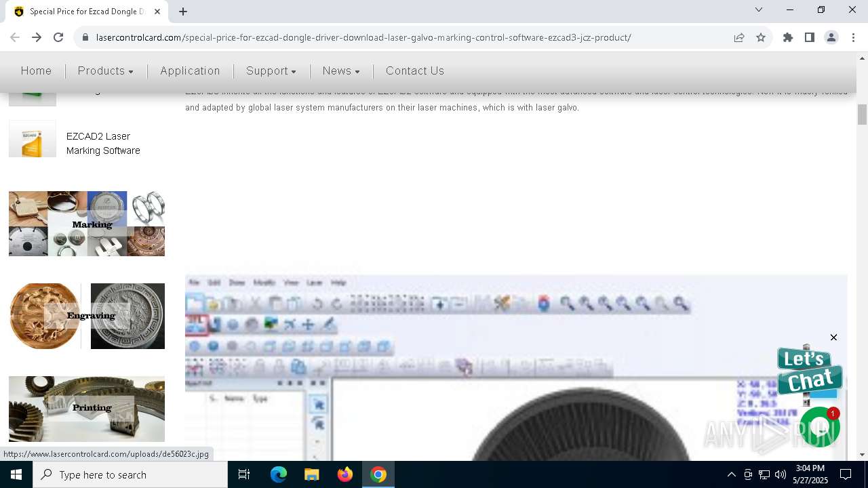Click the browser forward arrow
Image resolution: width=868 pixels, height=488 pixels.
(37, 37)
